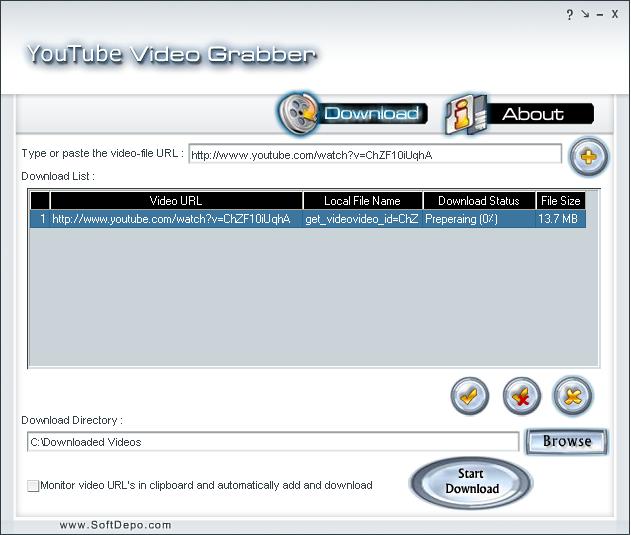Click the Download Status column header
Viewport: 631px width, 535px height.
pos(479,200)
